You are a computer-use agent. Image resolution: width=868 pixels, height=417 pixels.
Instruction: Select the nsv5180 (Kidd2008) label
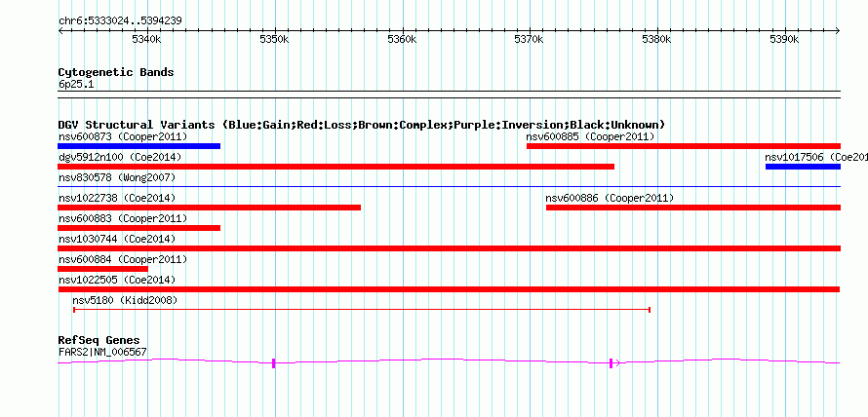[125, 300]
